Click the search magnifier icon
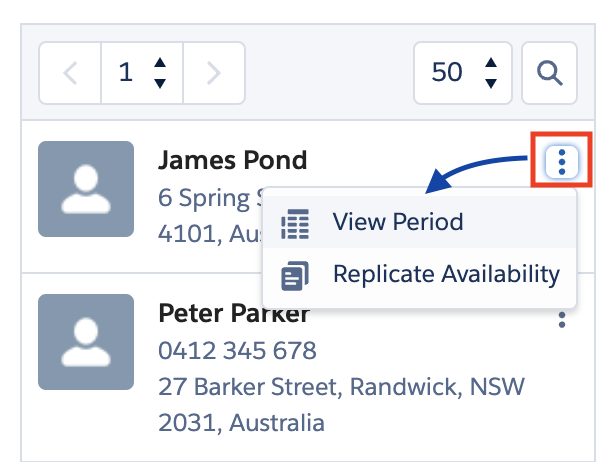596x462 pixels. pos(550,73)
